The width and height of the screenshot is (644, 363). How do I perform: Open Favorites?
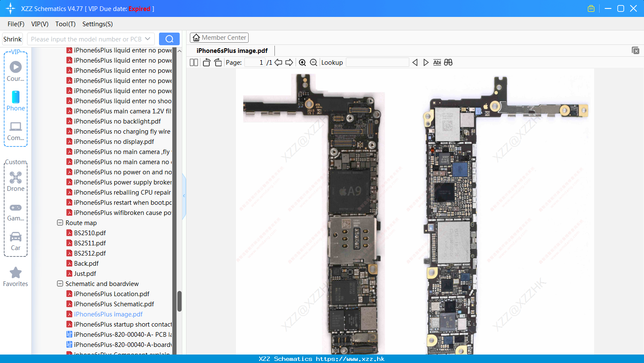[x=16, y=277]
